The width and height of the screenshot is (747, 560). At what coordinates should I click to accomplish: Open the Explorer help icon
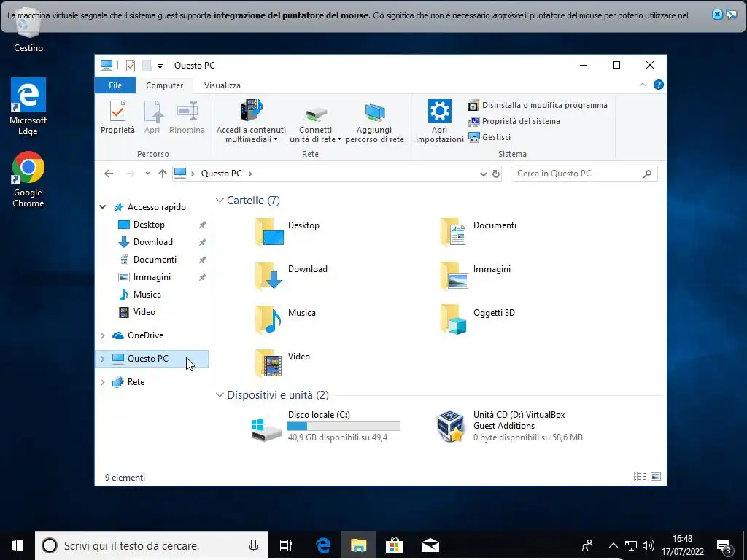(x=659, y=85)
